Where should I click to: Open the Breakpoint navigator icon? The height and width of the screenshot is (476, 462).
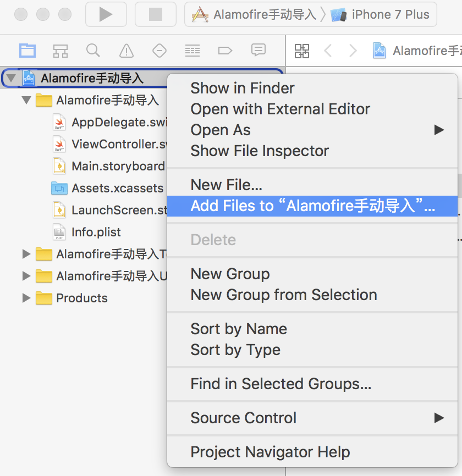pos(225,51)
